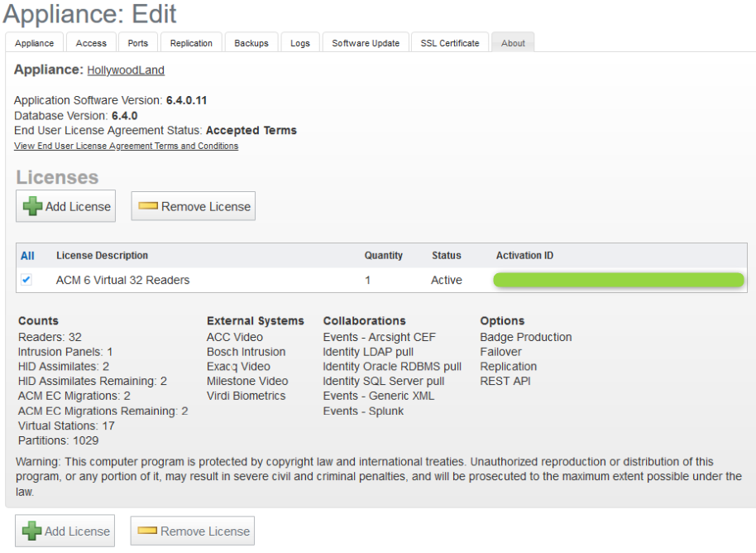
Task: Open the SSL Certificate tab
Action: pyautogui.click(x=449, y=43)
